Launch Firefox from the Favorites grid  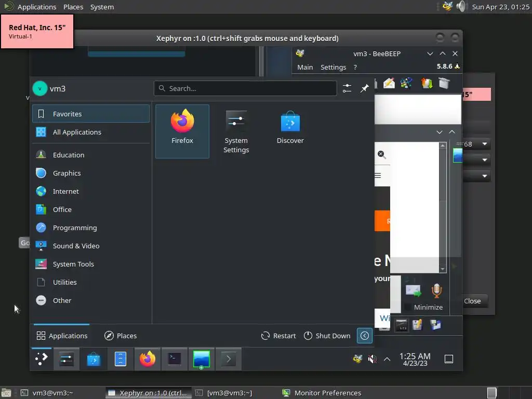point(182,131)
